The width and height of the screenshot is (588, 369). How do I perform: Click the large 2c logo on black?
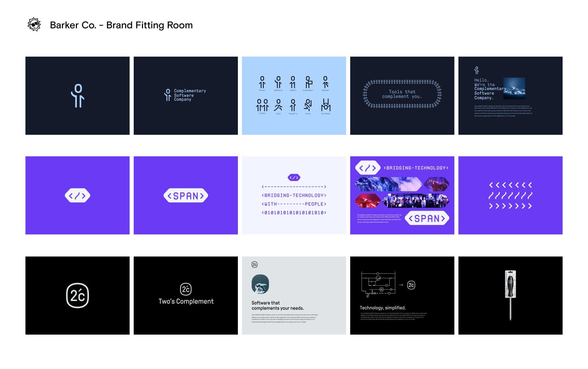click(78, 295)
